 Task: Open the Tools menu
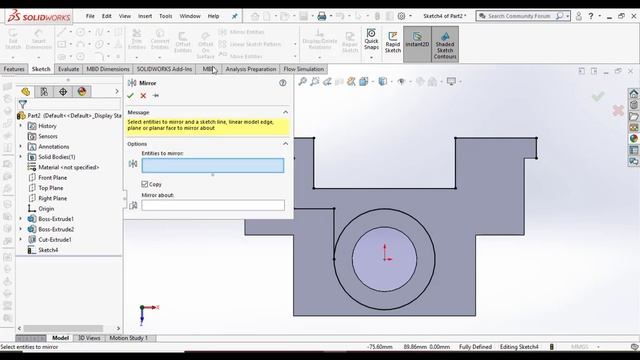pos(165,16)
